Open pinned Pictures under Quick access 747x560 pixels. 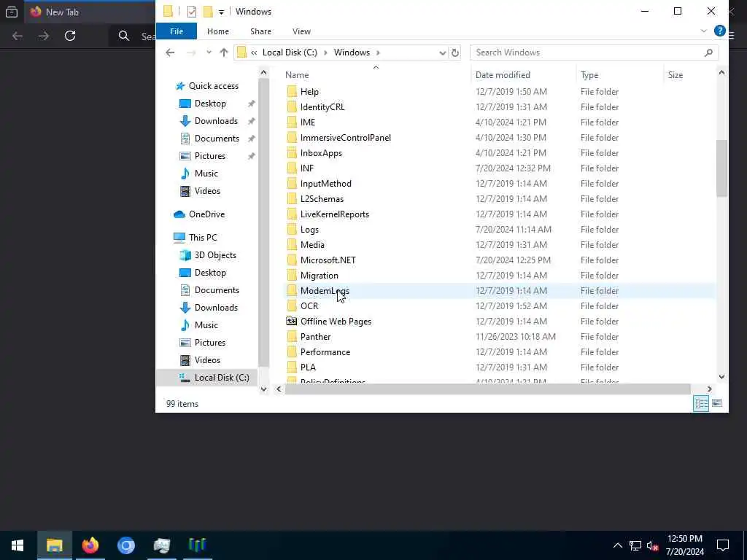209,156
